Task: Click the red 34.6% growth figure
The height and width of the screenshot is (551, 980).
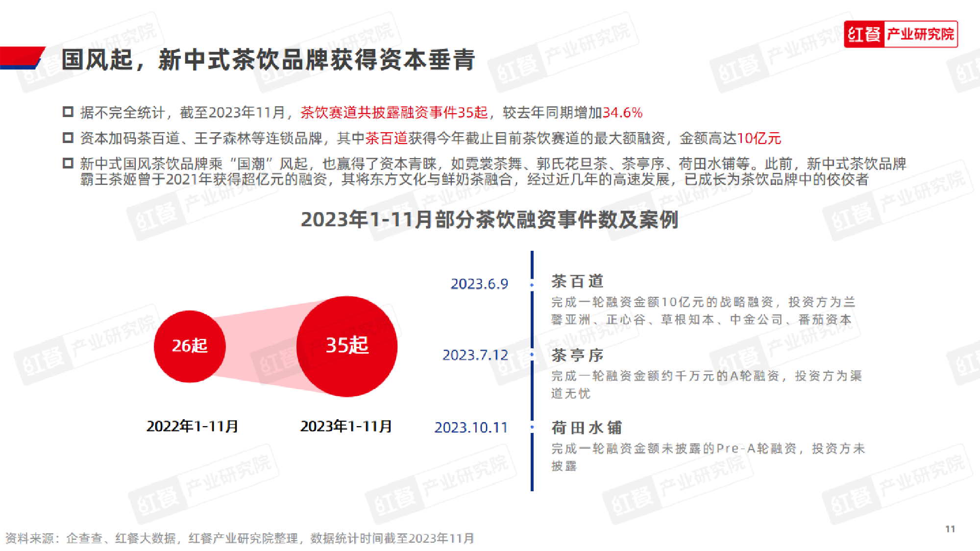Action: 622,113
